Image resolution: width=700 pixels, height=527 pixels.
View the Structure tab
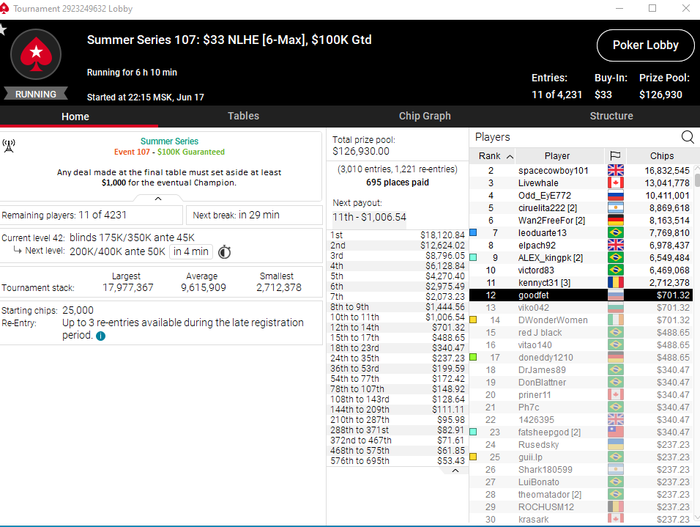(x=611, y=116)
